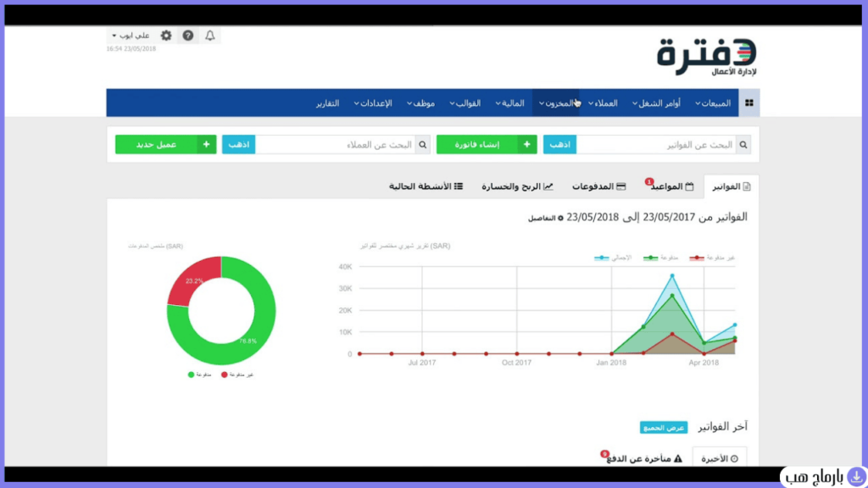Click the إنشاء فاتورة button
The width and height of the screenshot is (868, 488).
[x=487, y=144]
